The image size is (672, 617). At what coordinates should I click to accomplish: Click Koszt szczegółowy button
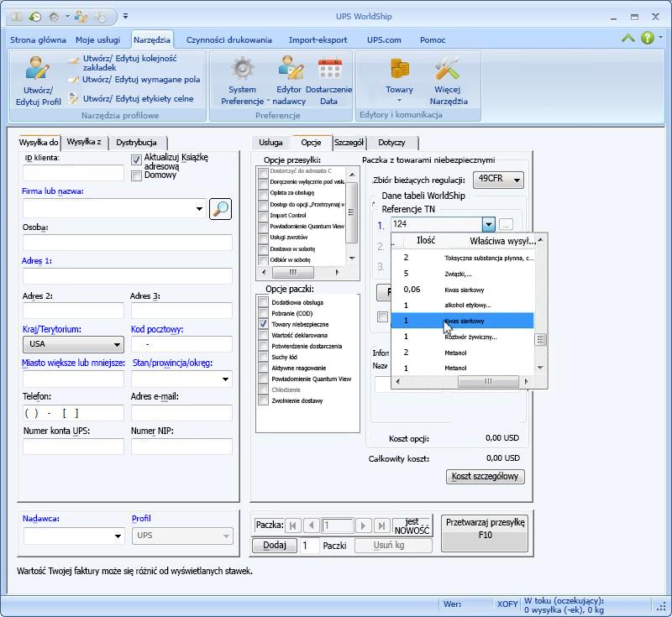point(486,476)
